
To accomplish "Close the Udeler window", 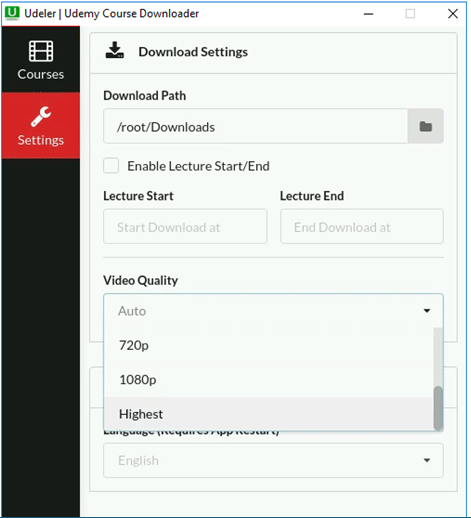I will (453, 14).
